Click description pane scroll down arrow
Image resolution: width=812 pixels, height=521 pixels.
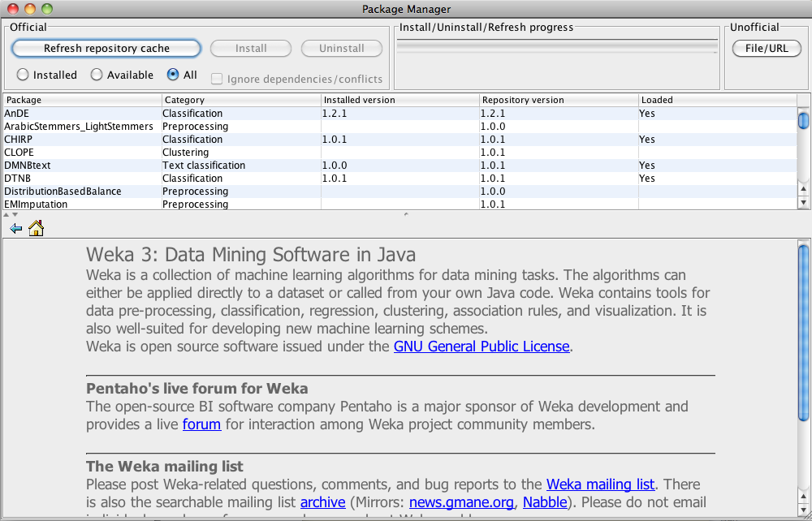[x=804, y=510]
